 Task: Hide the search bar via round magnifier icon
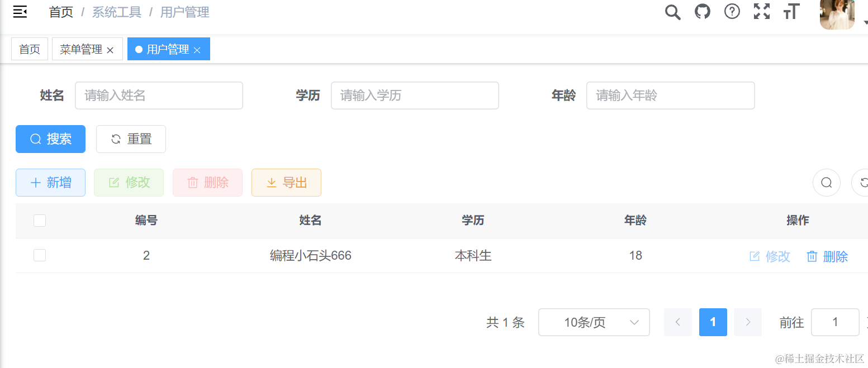827,183
